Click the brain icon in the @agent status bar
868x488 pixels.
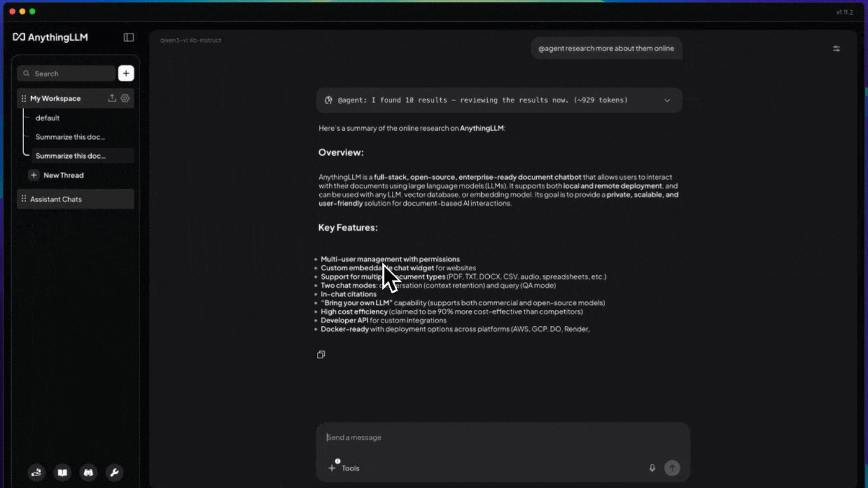(x=329, y=100)
